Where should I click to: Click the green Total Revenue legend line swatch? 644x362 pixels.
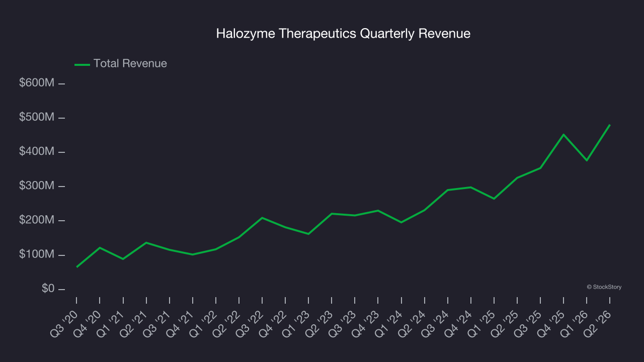(x=82, y=64)
